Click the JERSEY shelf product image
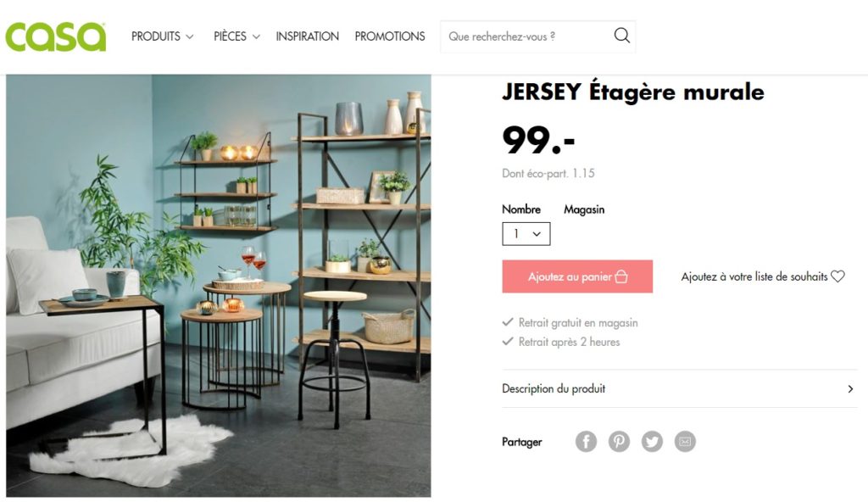This screenshot has height=502, width=868. (219, 286)
